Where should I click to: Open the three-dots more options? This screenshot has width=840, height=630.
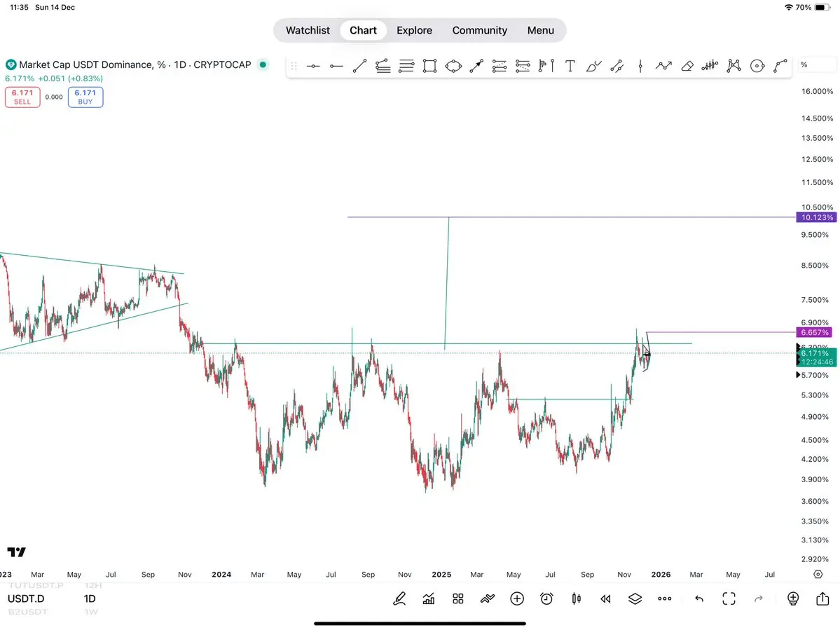(664, 599)
